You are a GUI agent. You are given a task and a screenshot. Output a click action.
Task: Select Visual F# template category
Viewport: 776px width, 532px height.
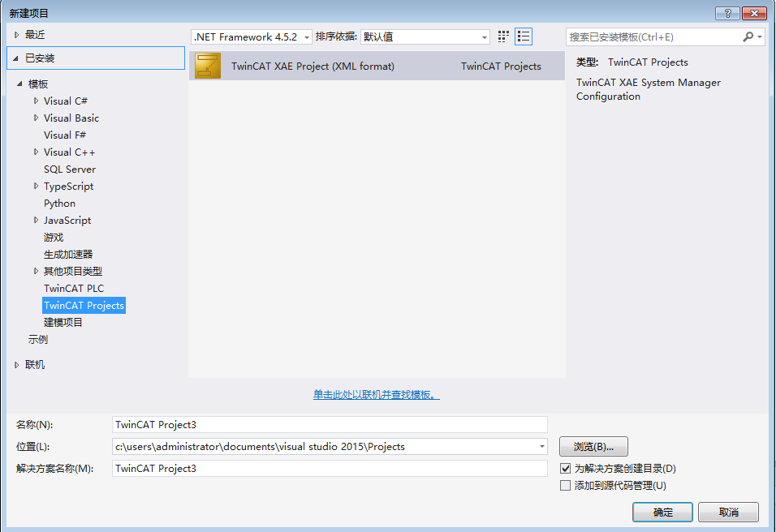[65, 135]
